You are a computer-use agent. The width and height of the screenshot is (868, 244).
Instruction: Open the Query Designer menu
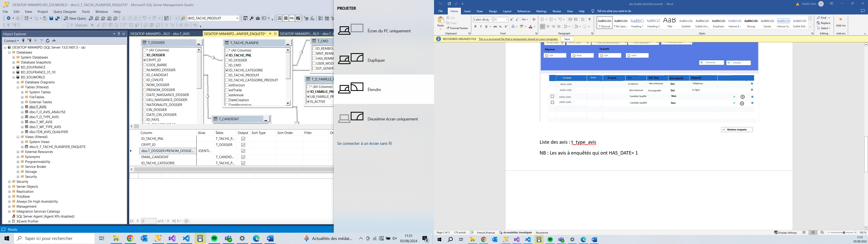pyautogui.click(x=65, y=12)
